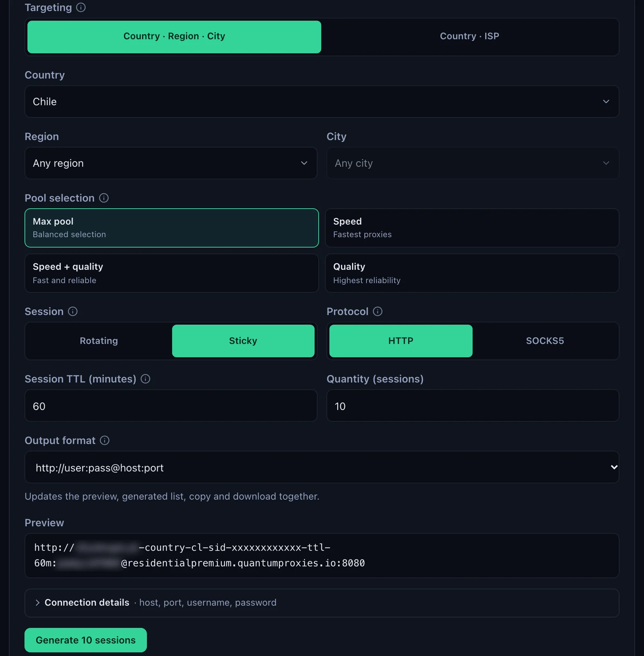
Task: Set session type to Sticky
Action: 243,341
